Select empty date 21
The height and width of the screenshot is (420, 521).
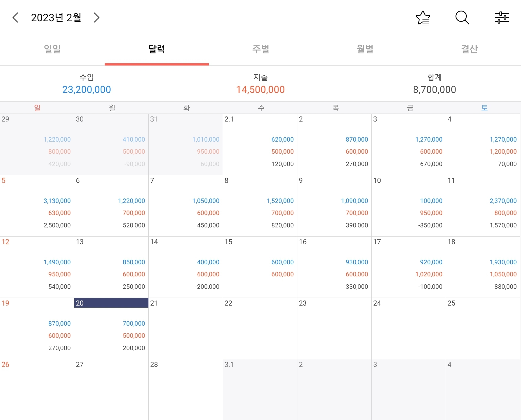186,329
